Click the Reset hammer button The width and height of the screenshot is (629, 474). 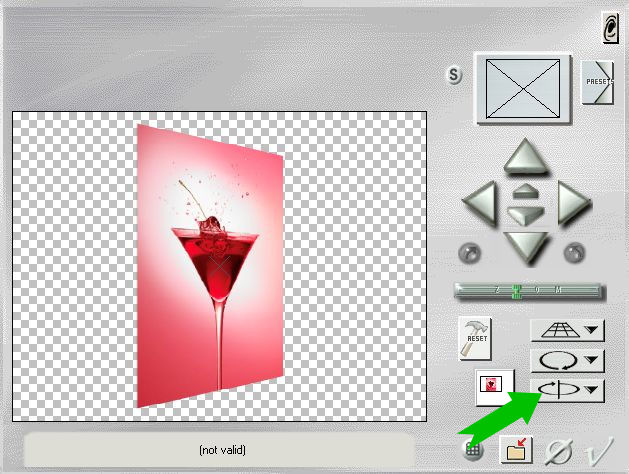[475, 340]
